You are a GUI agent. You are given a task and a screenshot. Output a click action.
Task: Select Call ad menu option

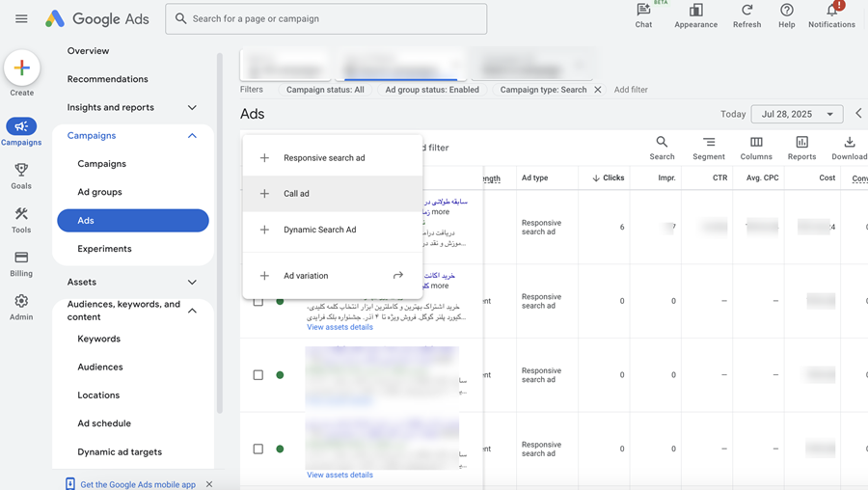[333, 194]
